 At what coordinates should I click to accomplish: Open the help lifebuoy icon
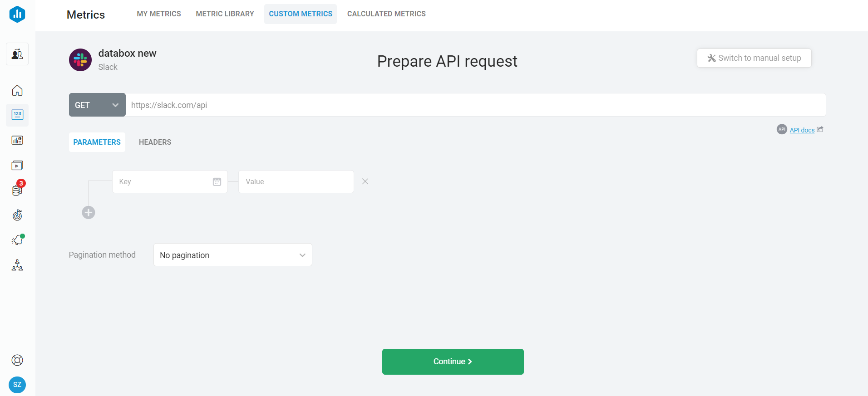point(17,360)
